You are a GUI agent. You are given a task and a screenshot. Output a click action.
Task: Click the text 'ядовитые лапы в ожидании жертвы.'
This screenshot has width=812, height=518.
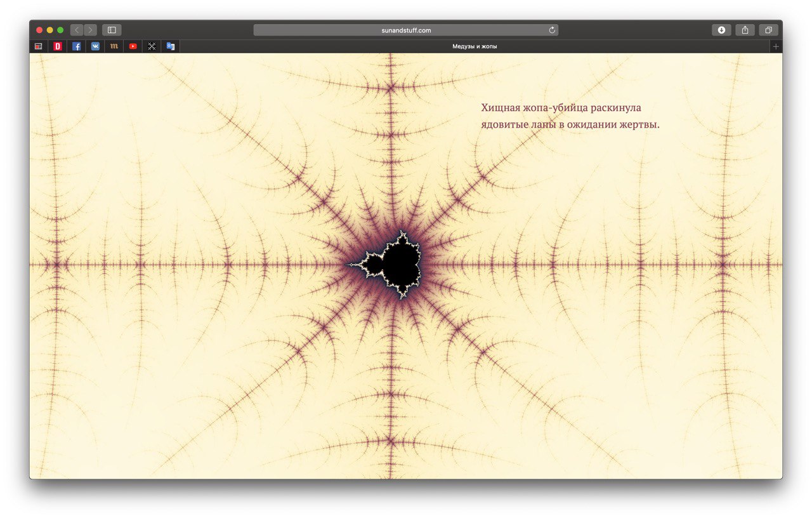(570, 124)
